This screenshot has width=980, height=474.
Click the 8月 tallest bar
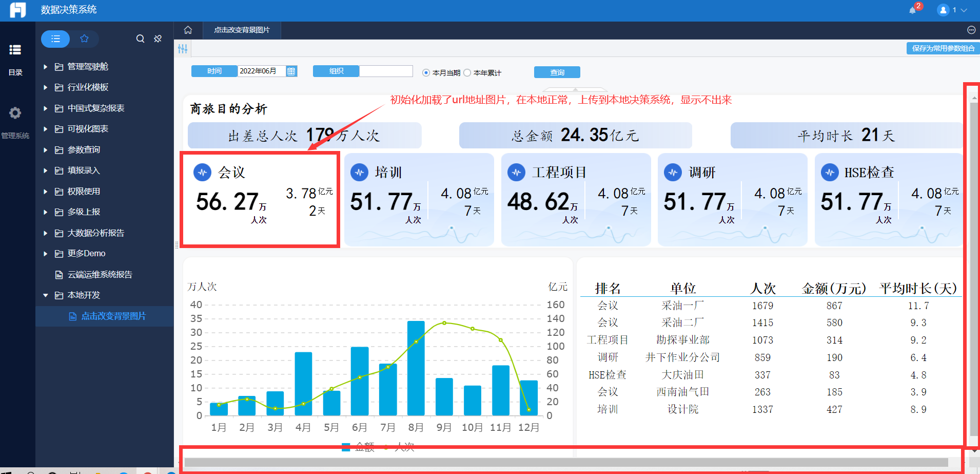(416, 368)
